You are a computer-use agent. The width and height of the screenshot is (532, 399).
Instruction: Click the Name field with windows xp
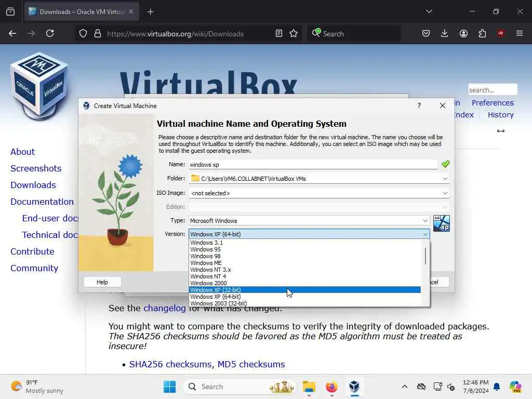[313, 165]
